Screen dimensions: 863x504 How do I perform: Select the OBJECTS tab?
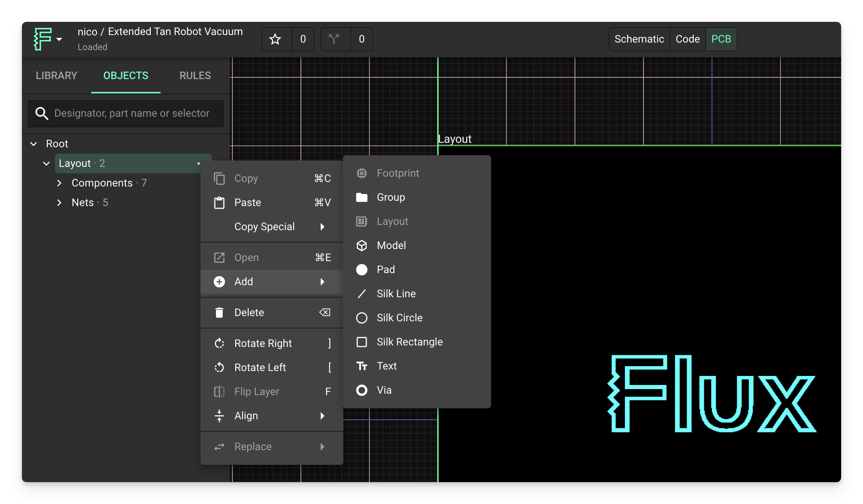coord(126,76)
